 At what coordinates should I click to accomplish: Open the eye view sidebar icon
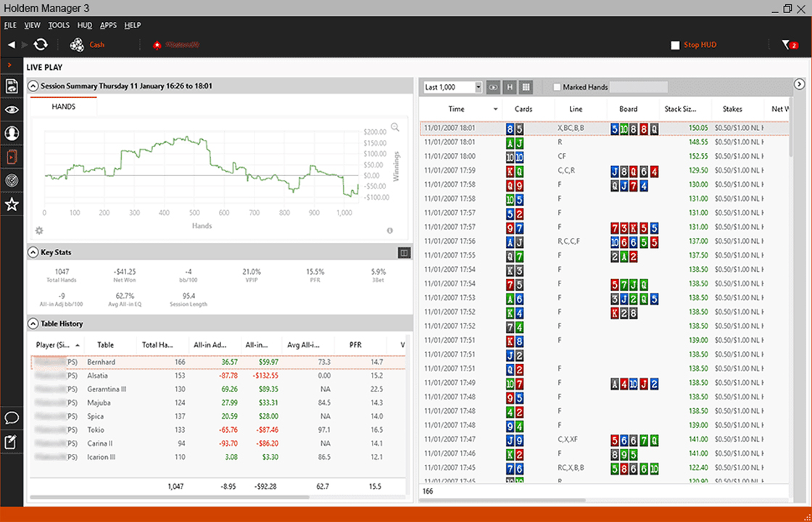coord(12,109)
